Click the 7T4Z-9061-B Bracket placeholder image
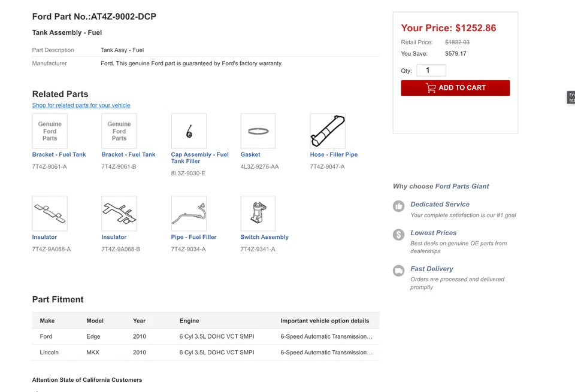Screen dimensions: 575x392 click(x=119, y=131)
